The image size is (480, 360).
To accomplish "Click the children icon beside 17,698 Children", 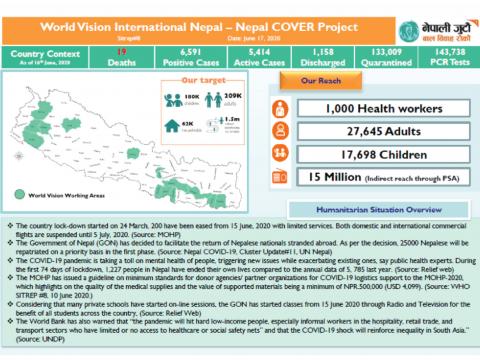I will pos(280,153).
